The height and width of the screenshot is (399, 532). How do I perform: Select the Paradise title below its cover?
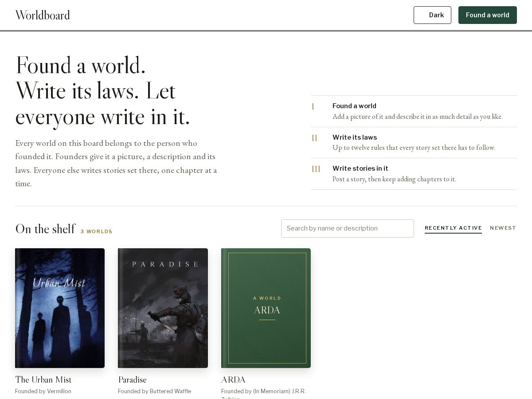pos(132,379)
